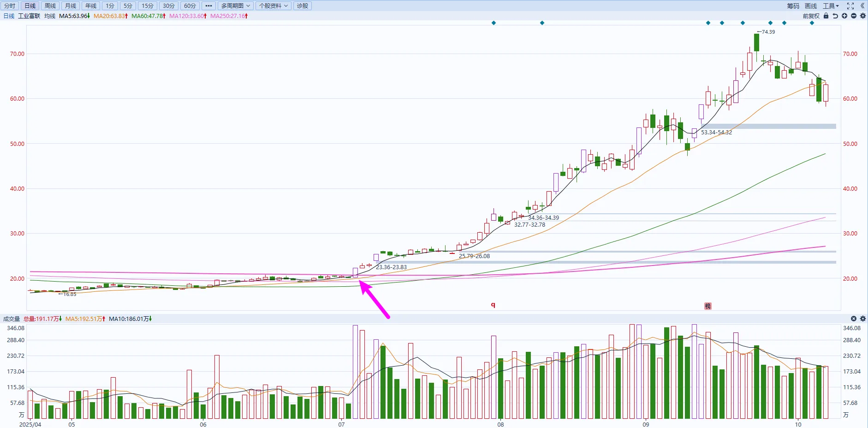This screenshot has height=428, width=868.
Task: Zoom in with the plus circle icon
Action: click(x=844, y=16)
